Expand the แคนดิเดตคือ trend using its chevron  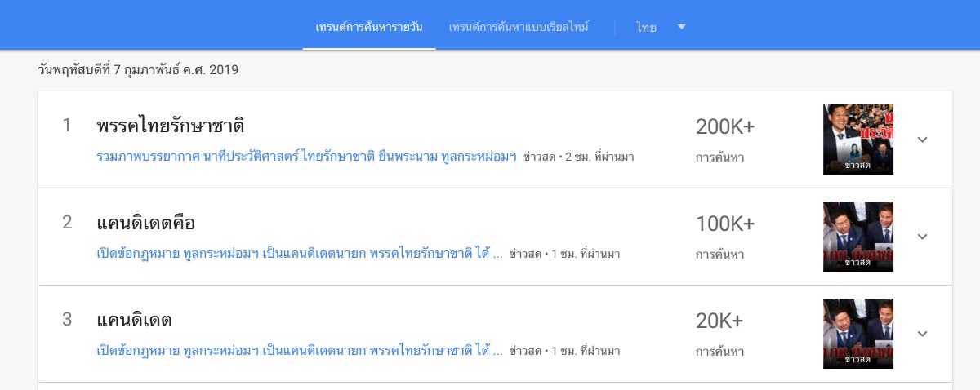tap(923, 237)
